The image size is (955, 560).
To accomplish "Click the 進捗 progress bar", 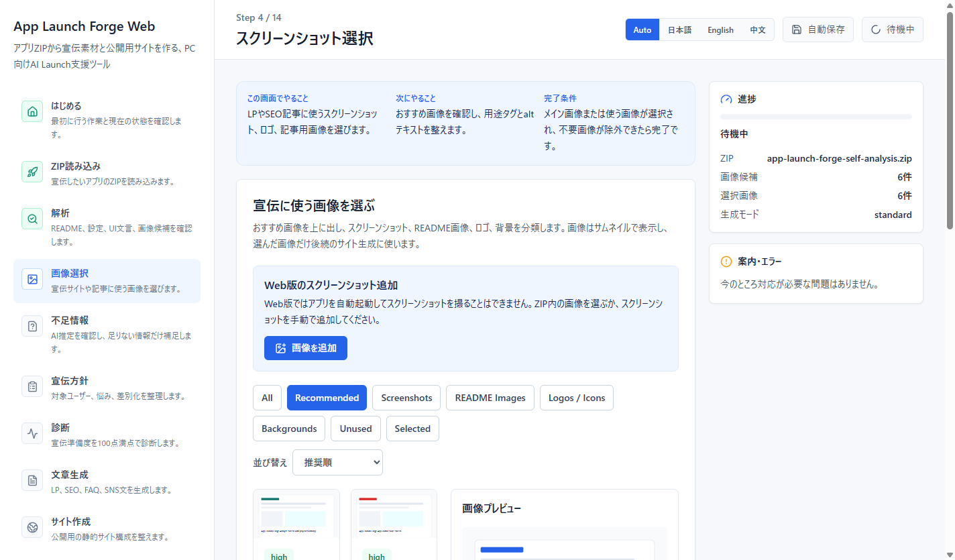I will tap(816, 117).
